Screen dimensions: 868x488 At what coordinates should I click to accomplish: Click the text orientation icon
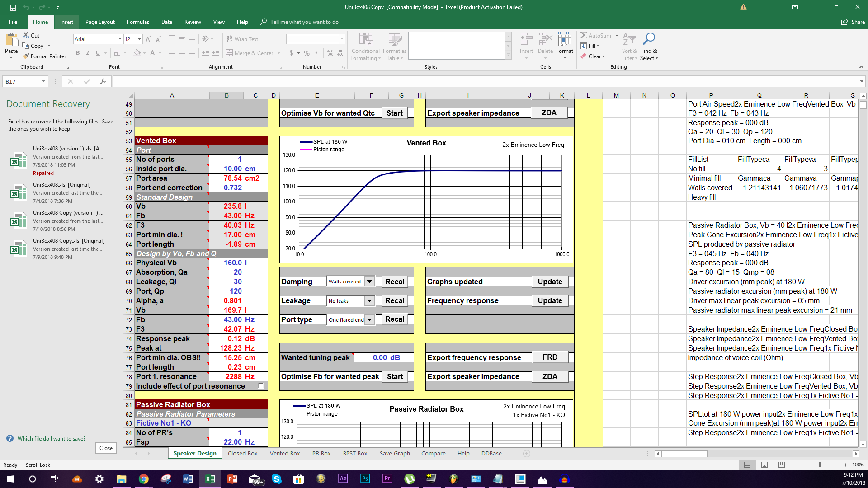tap(206, 39)
